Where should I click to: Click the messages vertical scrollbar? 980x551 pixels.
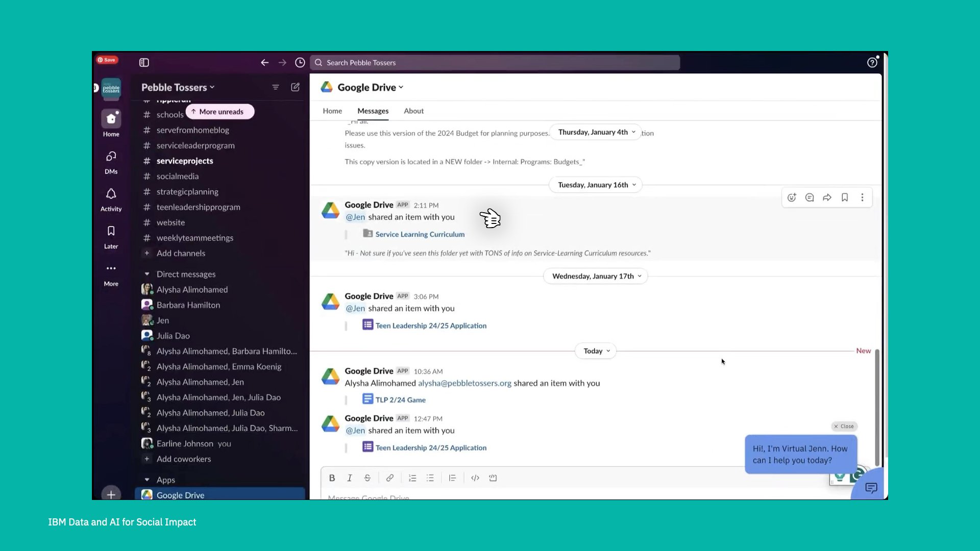(877, 408)
